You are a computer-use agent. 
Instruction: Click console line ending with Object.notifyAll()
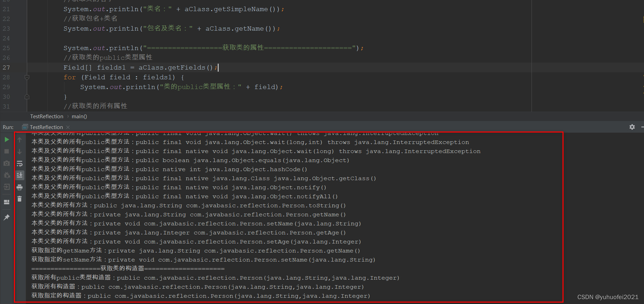click(185, 197)
